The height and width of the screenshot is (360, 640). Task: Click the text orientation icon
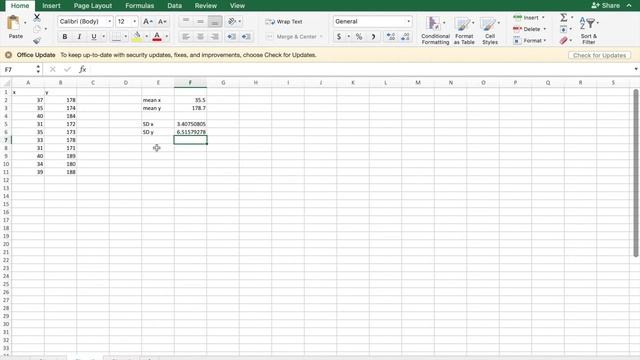[x=232, y=21]
